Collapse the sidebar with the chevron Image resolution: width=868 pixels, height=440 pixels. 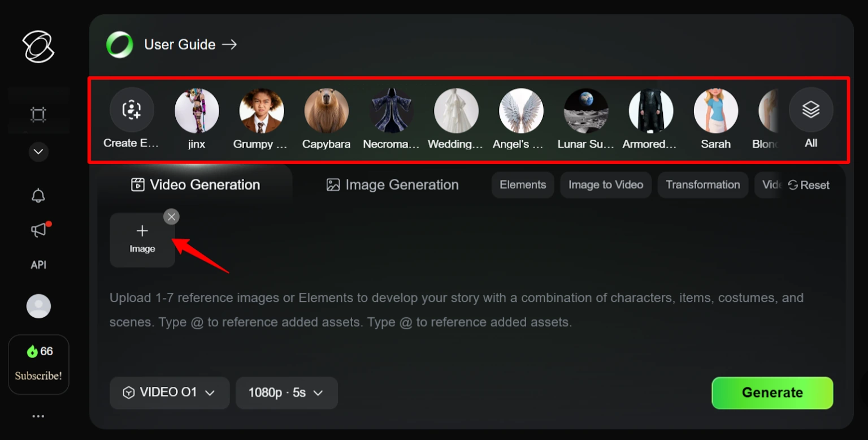click(x=38, y=152)
